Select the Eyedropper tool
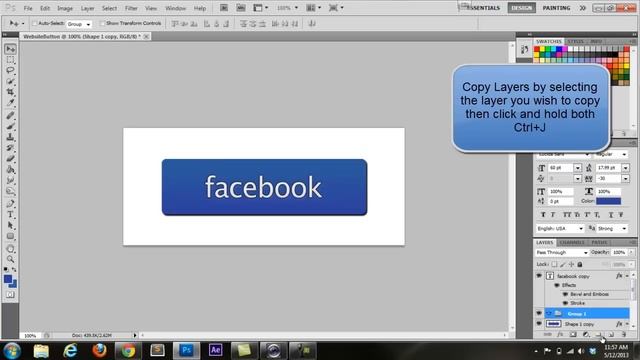This screenshot has width=640, height=360. [10, 102]
